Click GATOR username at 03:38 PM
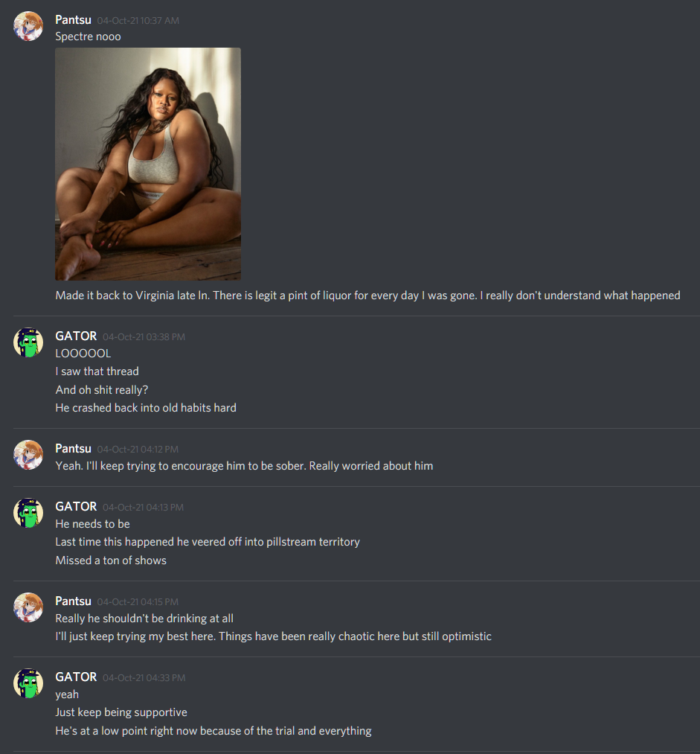This screenshot has height=754, width=700. tap(76, 336)
